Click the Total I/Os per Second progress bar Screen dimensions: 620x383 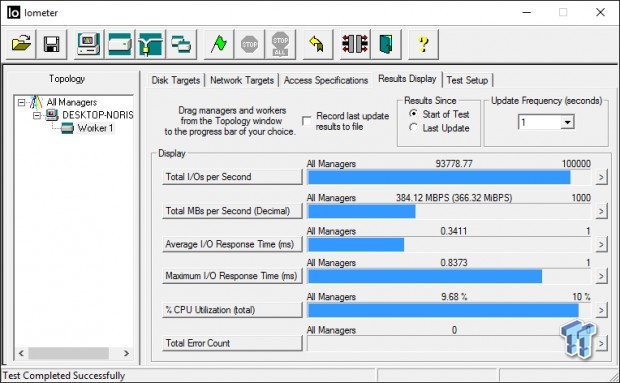click(450, 177)
